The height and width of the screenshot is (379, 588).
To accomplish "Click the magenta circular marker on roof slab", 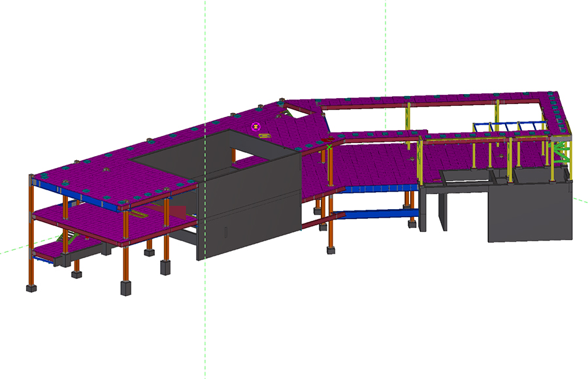I will tap(256, 126).
